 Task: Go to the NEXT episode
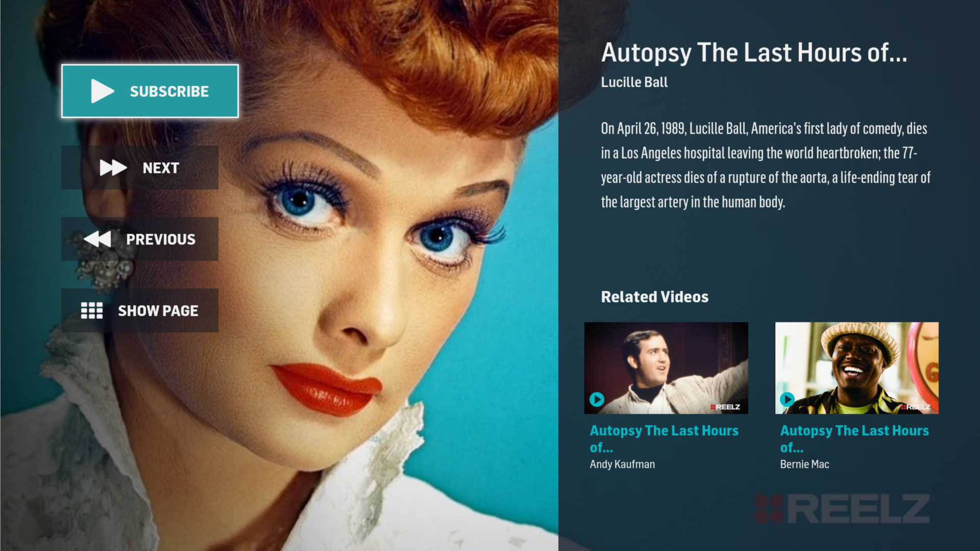pos(140,168)
